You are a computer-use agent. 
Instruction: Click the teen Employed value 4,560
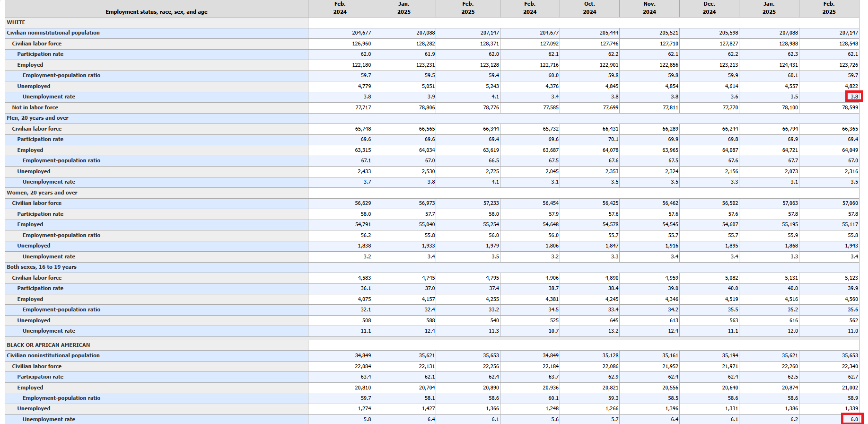(851, 299)
